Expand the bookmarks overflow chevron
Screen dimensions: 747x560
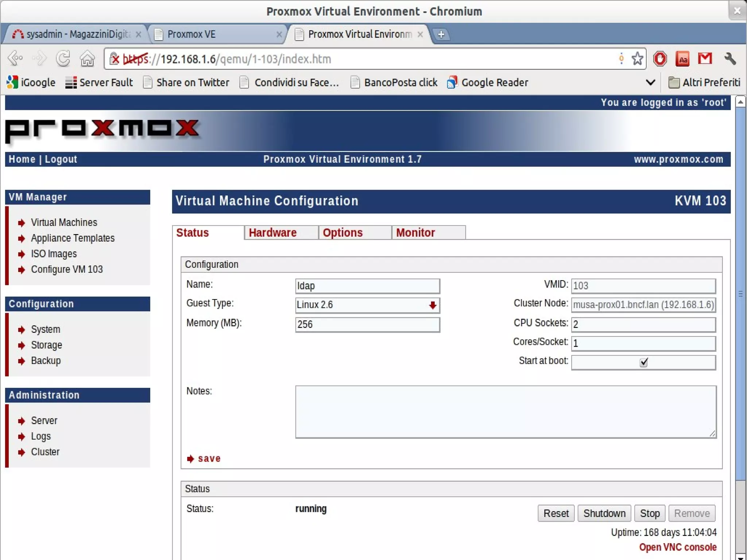[650, 82]
